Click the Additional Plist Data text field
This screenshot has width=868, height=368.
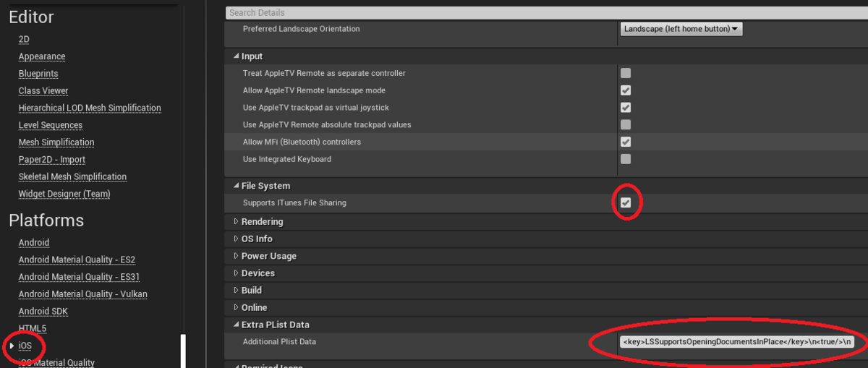click(737, 342)
